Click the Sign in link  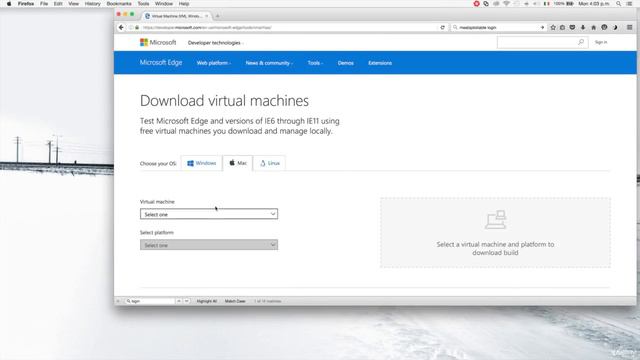click(x=601, y=42)
